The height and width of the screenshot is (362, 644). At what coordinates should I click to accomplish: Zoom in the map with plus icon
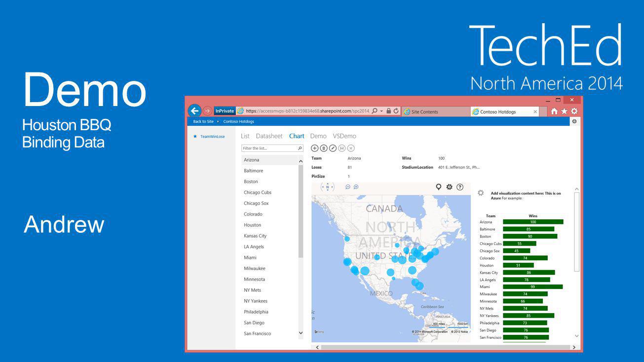coord(356,187)
